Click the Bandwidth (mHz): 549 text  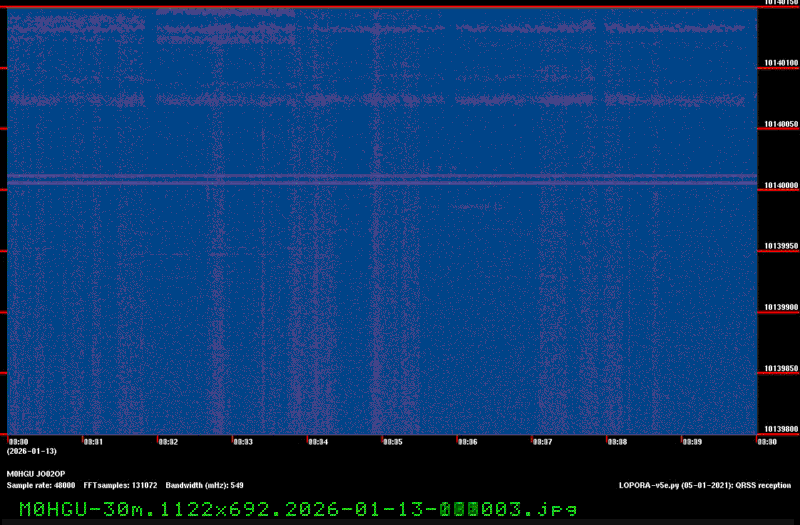[205, 485]
